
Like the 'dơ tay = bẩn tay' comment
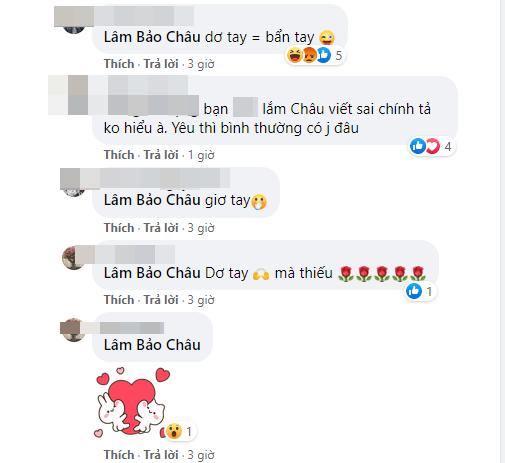click(x=119, y=64)
